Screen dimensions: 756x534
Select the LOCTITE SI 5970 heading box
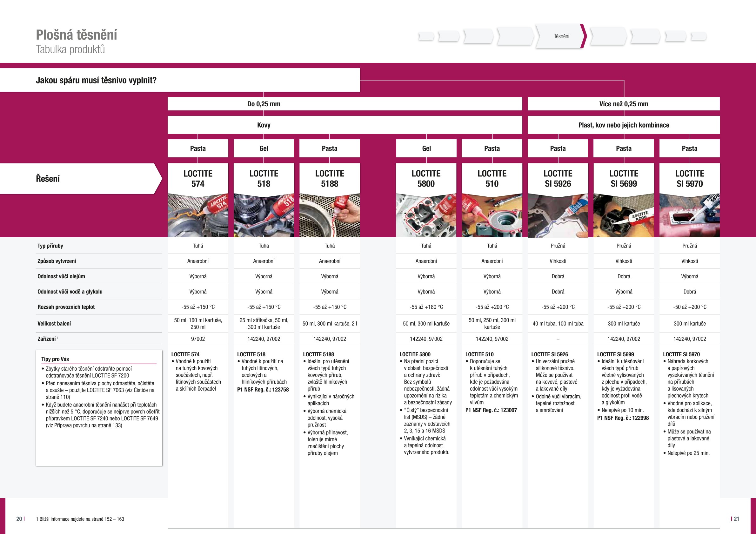point(690,179)
